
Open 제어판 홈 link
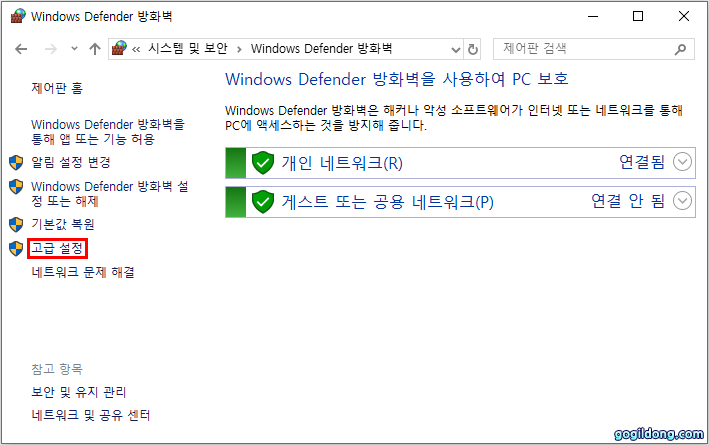point(57,88)
